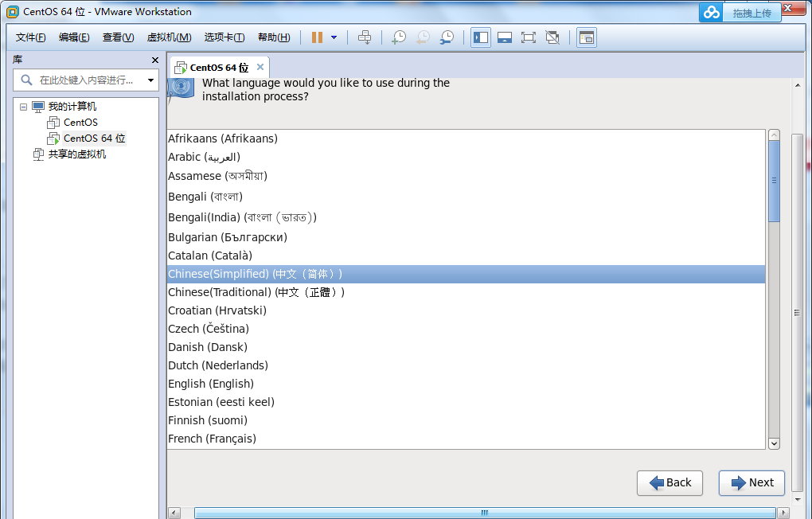Choose Assamese language
The width and height of the screenshot is (812, 519).
coord(466,176)
